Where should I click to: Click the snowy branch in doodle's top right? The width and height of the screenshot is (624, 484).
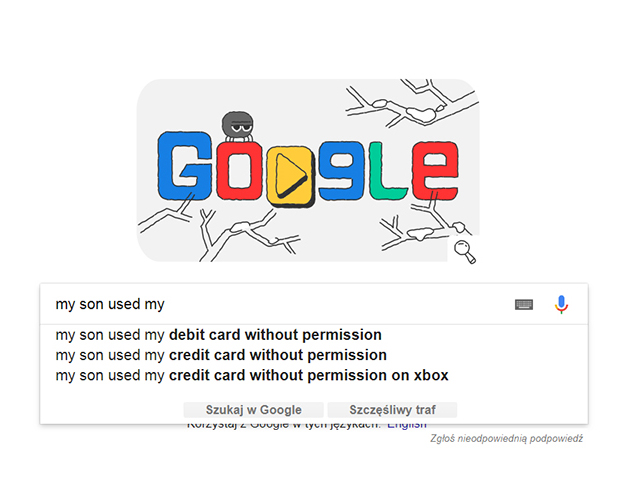point(412,103)
